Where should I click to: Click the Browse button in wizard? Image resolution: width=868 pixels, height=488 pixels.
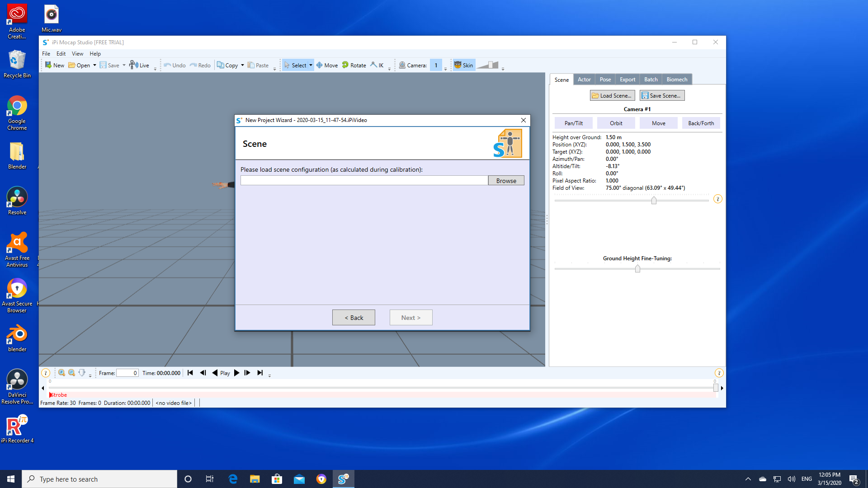tap(506, 180)
